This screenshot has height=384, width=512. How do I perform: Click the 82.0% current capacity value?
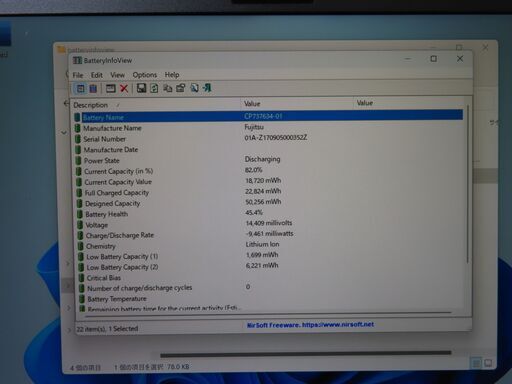[254, 170]
